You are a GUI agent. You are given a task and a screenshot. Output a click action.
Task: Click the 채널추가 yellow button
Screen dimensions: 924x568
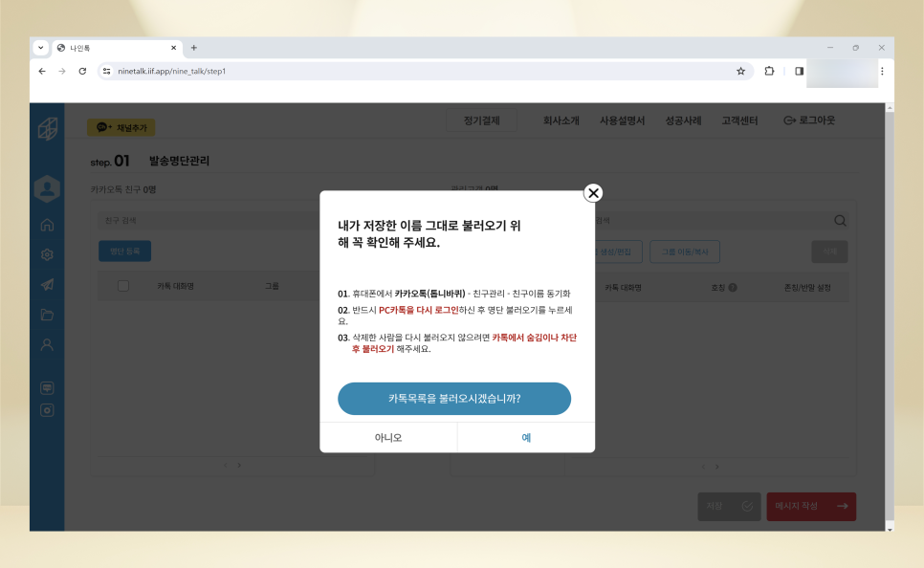pyautogui.click(x=121, y=127)
